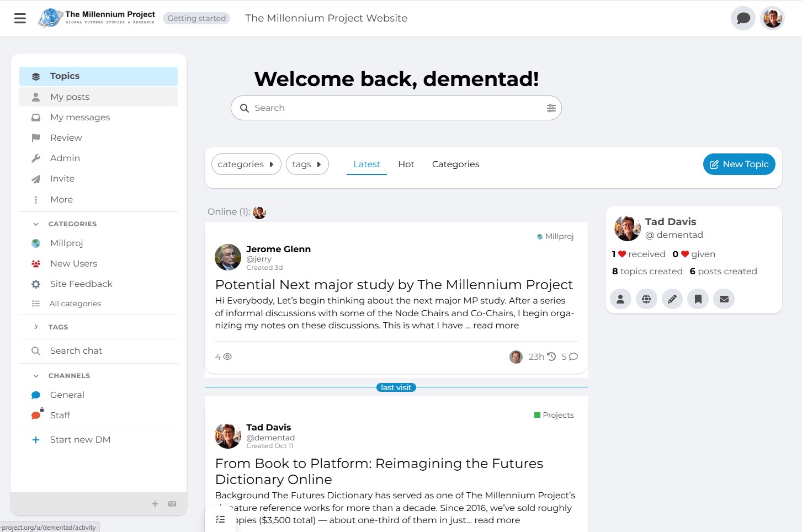The width and height of the screenshot is (802, 532).
Task: Open the bookmarks icon in profile card
Action: coord(698,299)
